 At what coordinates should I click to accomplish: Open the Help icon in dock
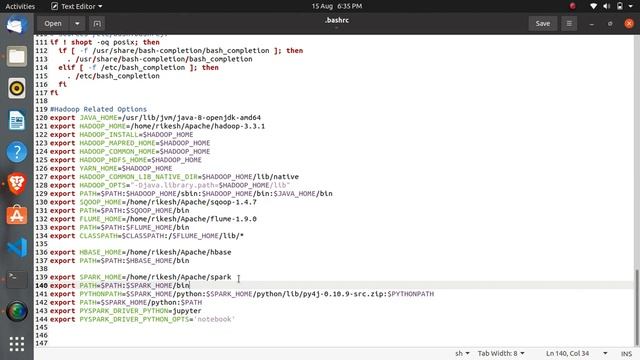pos(16,152)
